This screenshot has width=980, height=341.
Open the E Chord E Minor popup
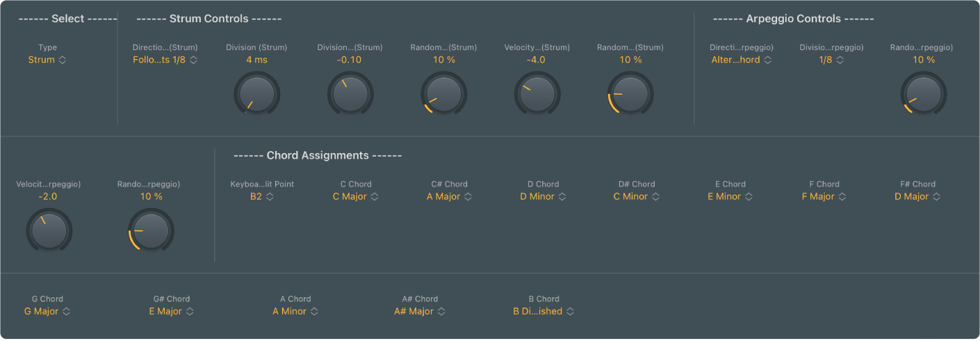[729, 197]
